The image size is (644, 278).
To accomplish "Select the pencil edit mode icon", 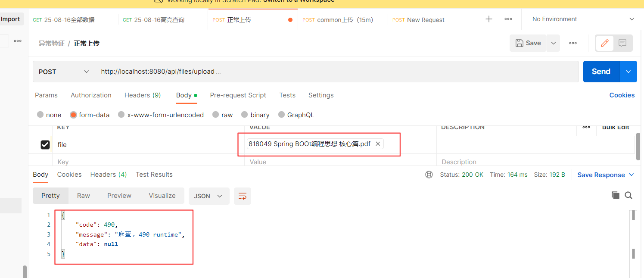I will 605,43.
